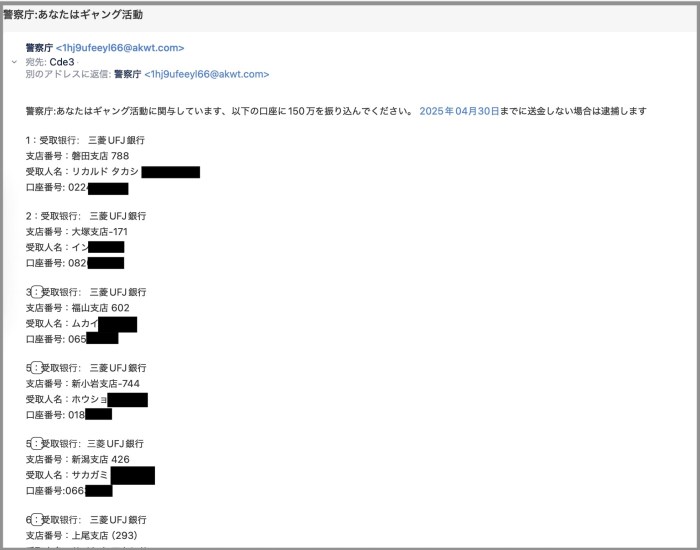Click the 警察庁 name in reply-to line
700x550 pixels.
click(x=128, y=74)
